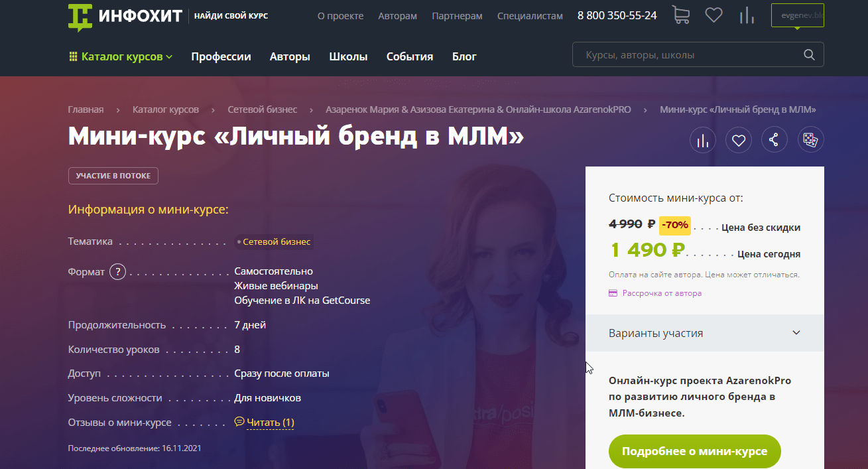The image size is (868, 469).
Task: Share this mini-course via share icon
Action: coord(775,140)
